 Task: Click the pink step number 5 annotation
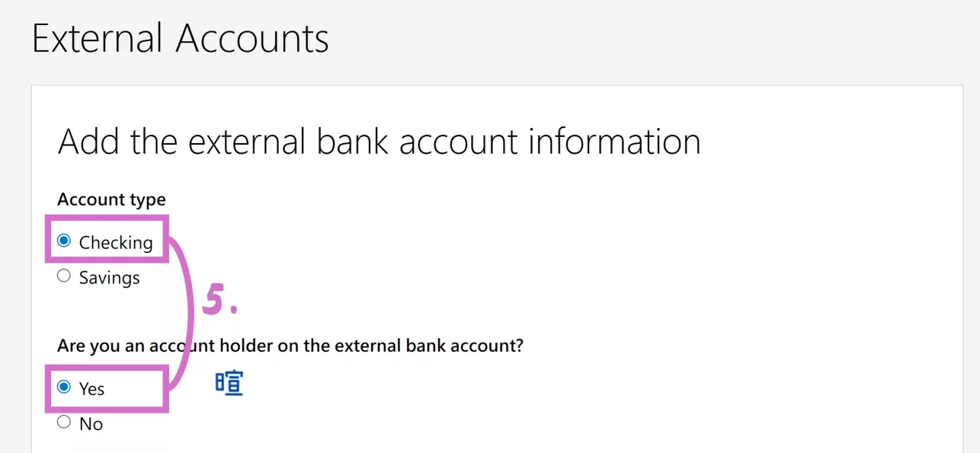click(x=213, y=301)
